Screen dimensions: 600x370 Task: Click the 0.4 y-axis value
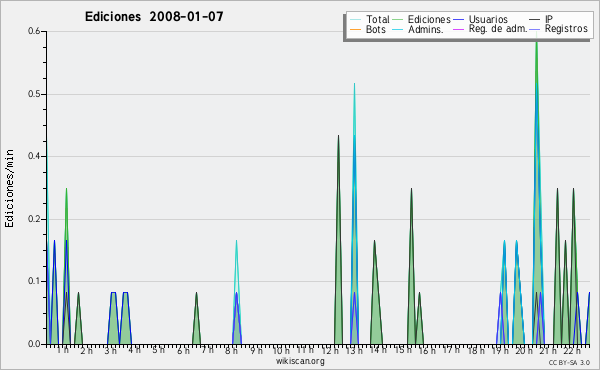pyautogui.click(x=34, y=156)
